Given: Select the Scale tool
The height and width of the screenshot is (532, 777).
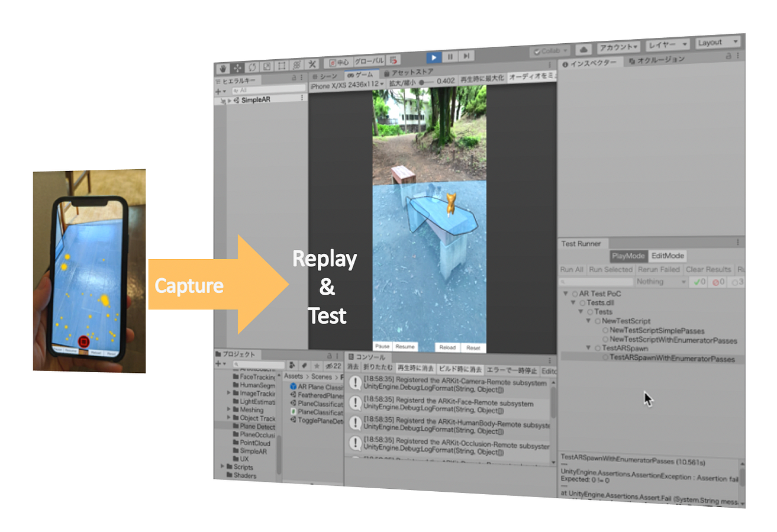Looking at the screenshot, I should coord(267,65).
